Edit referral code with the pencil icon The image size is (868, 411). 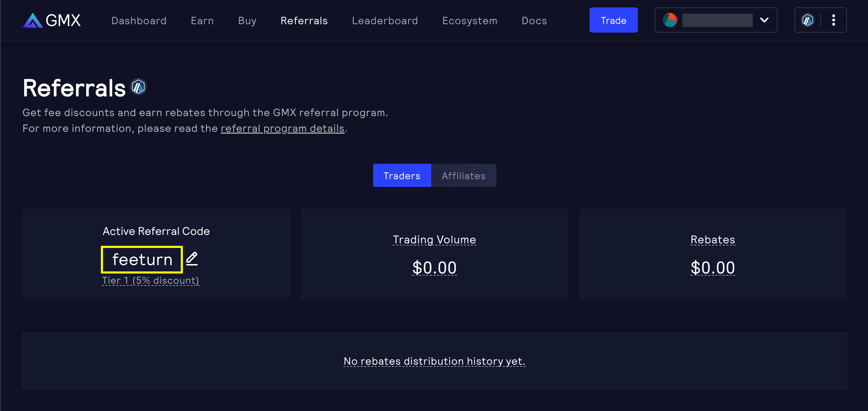[192, 259]
